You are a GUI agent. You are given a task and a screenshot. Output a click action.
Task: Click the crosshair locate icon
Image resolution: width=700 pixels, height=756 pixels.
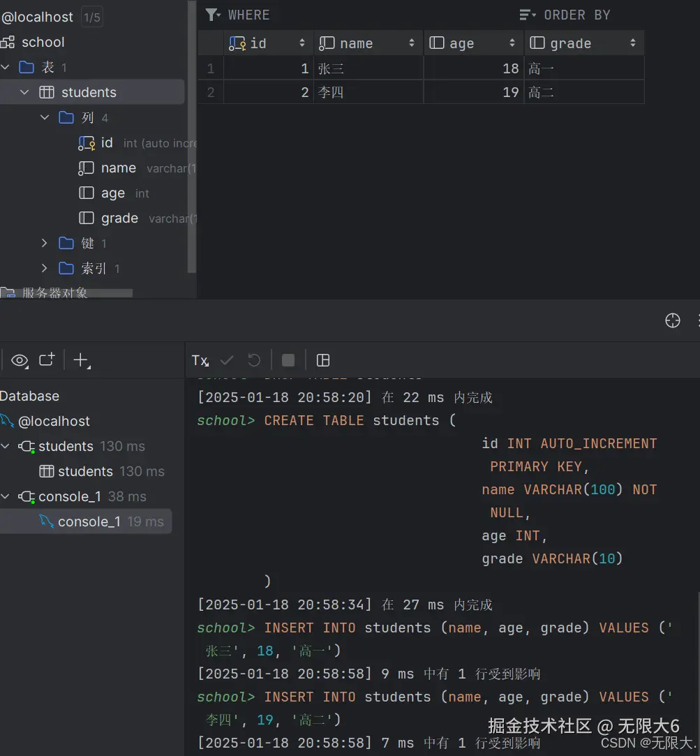(x=672, y=320)
